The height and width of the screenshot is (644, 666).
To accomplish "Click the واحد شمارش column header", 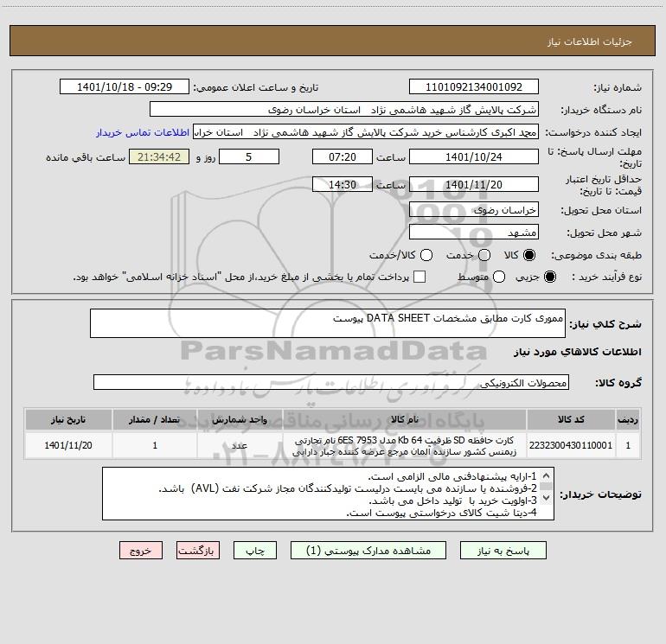I will (240, 419).
